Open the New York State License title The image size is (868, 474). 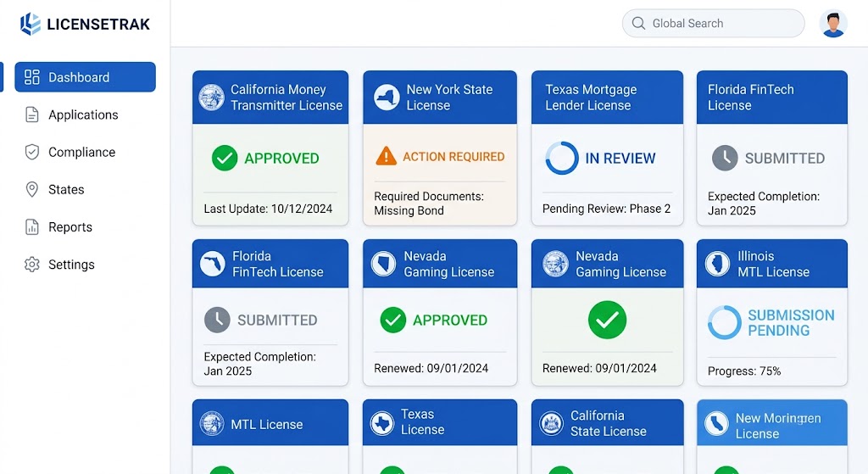(x=449, y=98)
